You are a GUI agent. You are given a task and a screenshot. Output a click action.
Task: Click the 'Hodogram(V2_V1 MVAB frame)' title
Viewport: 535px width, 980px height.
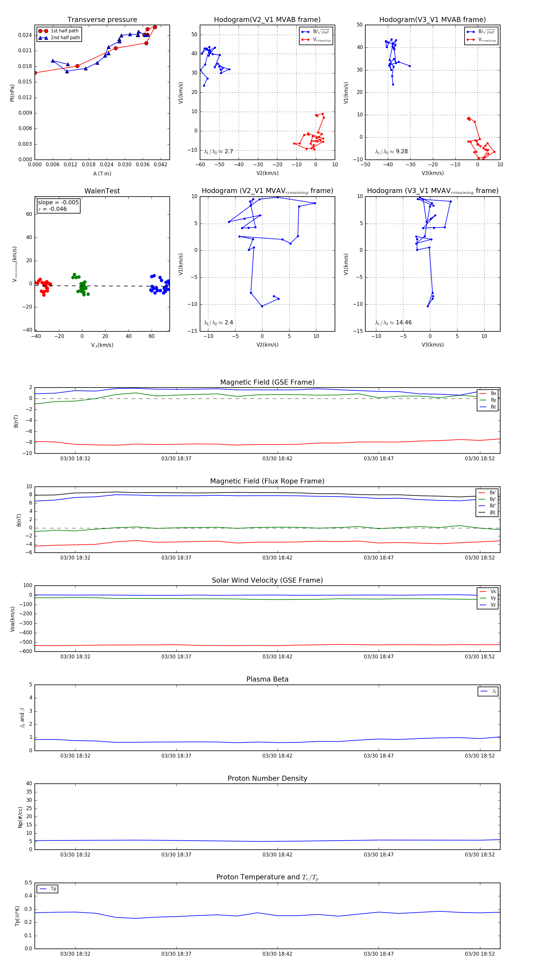coord(267,19)
